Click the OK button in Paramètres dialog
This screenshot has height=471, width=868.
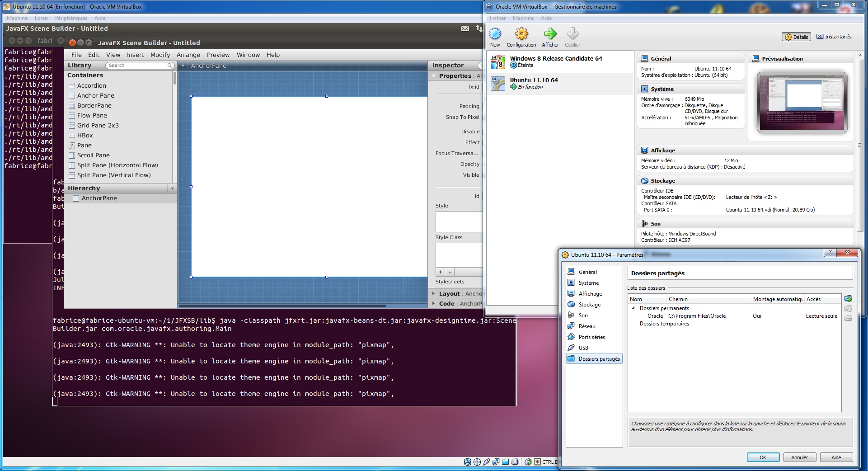[763, 457]
